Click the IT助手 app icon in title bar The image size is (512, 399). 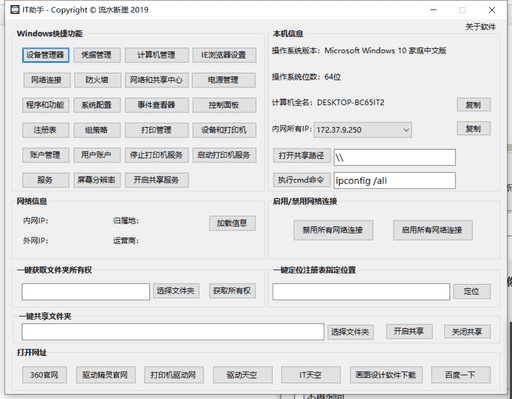click(x=15, y=10)
